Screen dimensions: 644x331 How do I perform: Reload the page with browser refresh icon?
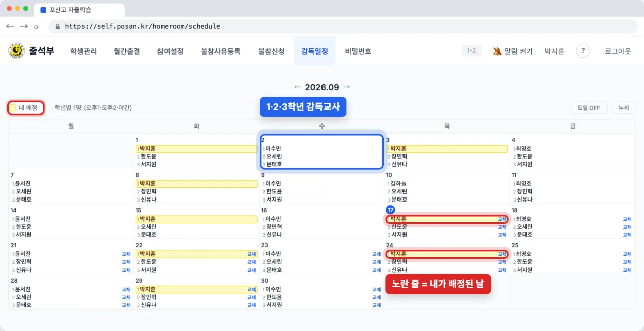coord(36,27)
